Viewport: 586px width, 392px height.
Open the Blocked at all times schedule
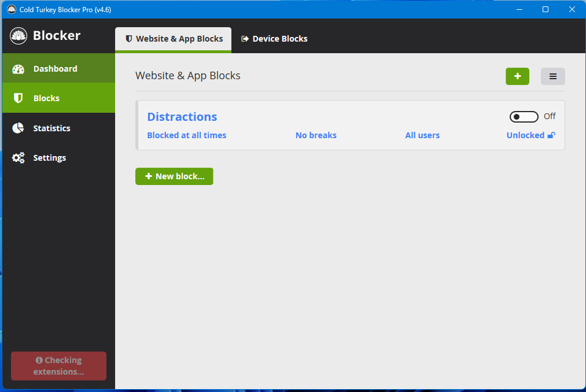[187, 135]
